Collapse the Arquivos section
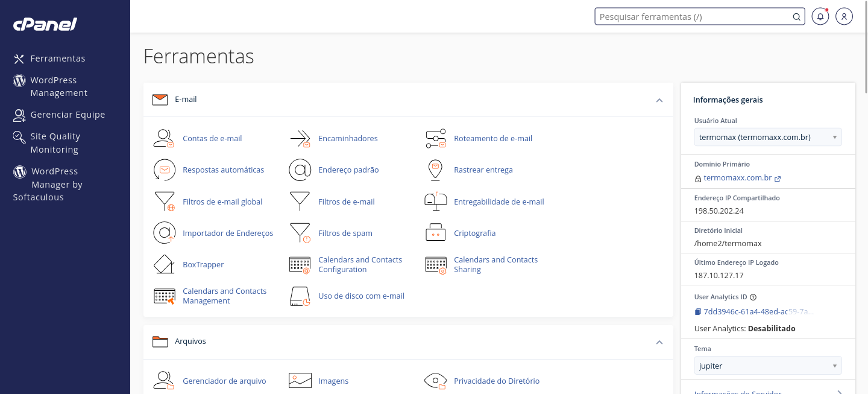 click(x=659, y=342)
